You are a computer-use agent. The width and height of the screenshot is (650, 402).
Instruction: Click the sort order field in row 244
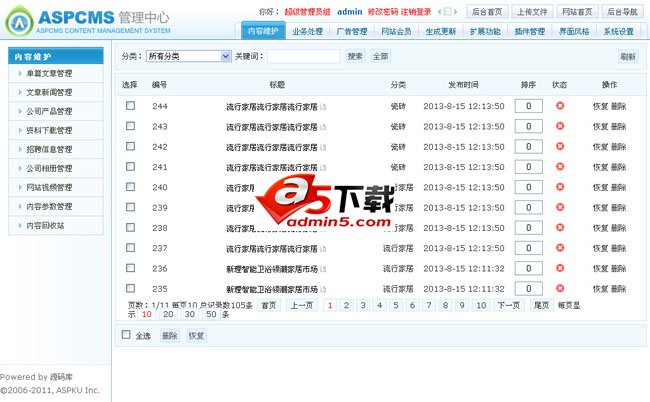point(529,106)
